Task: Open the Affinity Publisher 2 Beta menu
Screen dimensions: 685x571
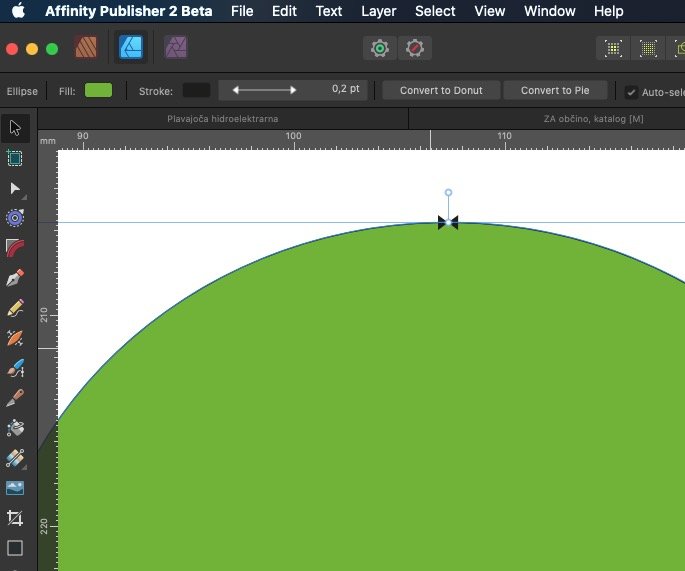Action: point(128,11)
